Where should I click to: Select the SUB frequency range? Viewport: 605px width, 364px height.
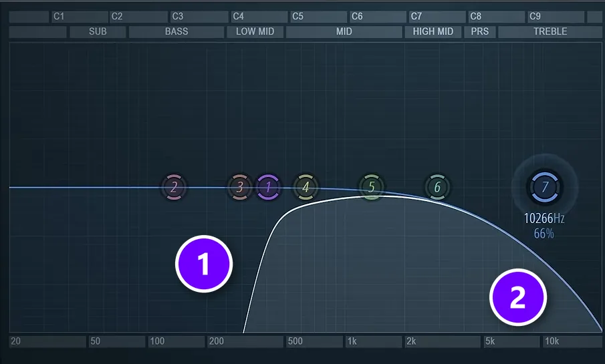point(98,31)
